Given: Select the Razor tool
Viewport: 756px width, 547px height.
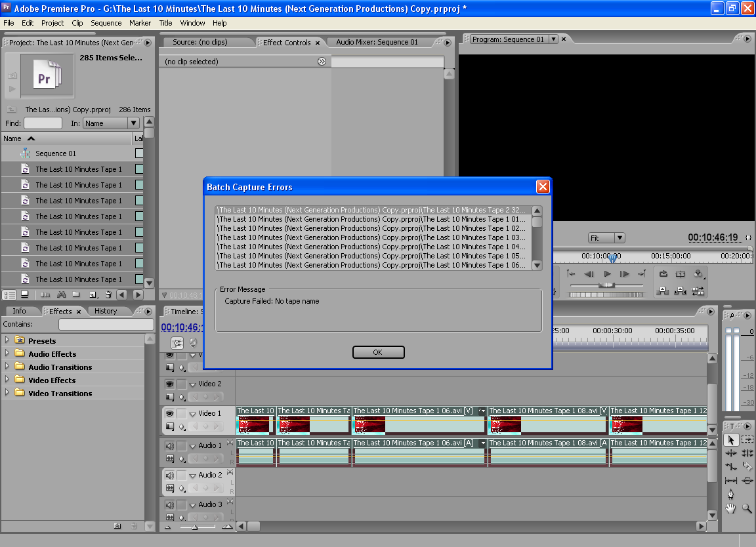Looking at the screenshot, I should (747, 466).
